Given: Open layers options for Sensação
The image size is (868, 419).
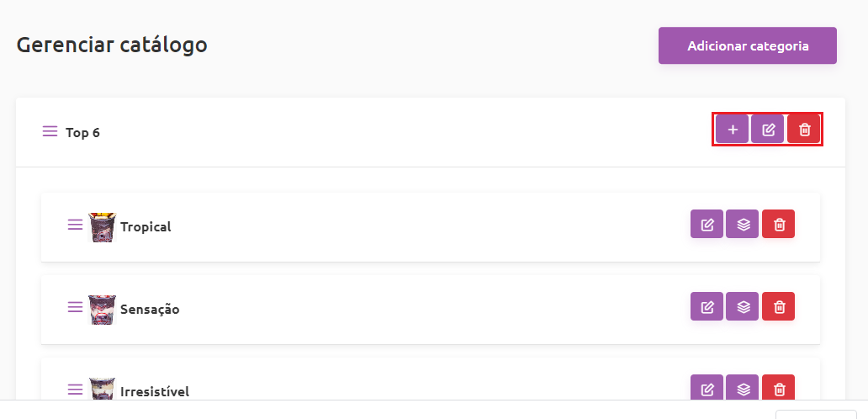Looking at the screenshot, I should pyautogui.click(x=743, y=306).
